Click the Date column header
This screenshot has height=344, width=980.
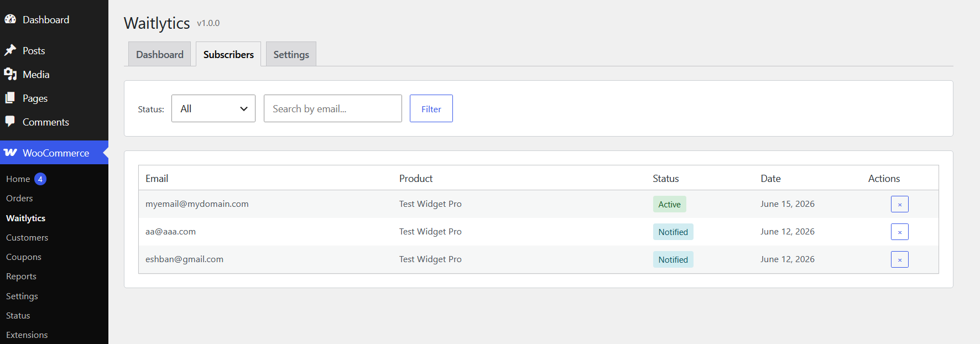pyautogui.click(x=770, y=178)
